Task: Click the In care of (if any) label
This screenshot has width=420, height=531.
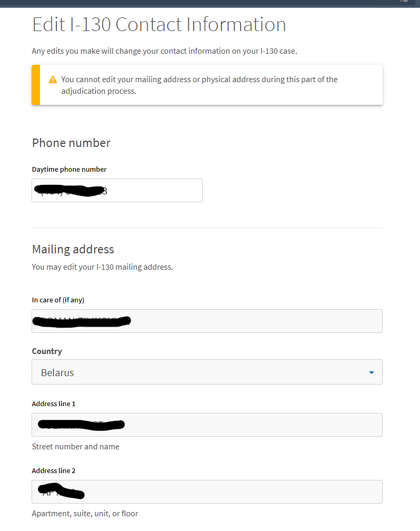Action: pos(58,300)
